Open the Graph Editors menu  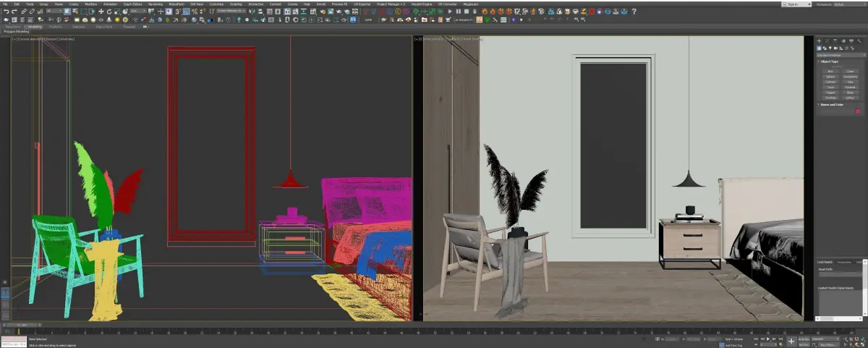(x=132, y=4)
